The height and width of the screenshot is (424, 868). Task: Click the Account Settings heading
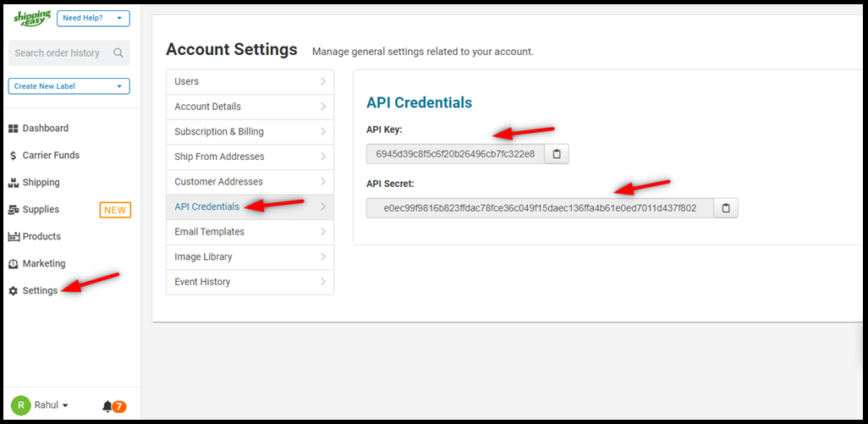point(232,49)
